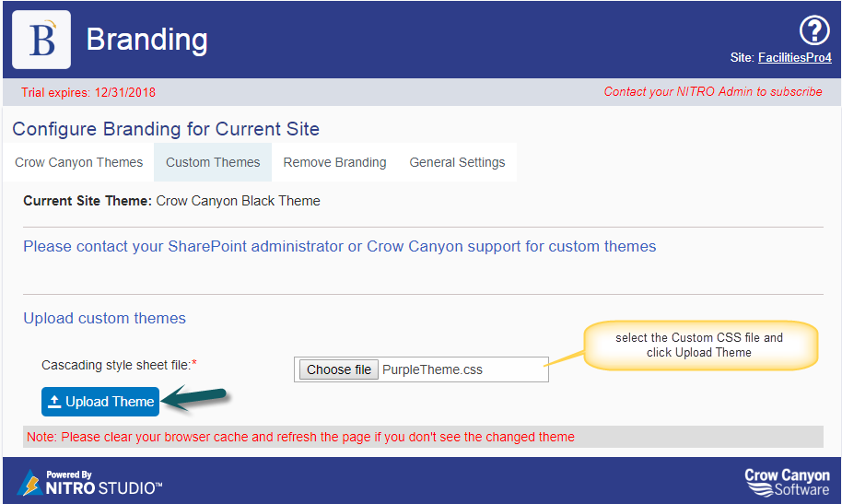
Task: Click the PurpleTheme.css selected file name
Action: click(x=432, y=369)
